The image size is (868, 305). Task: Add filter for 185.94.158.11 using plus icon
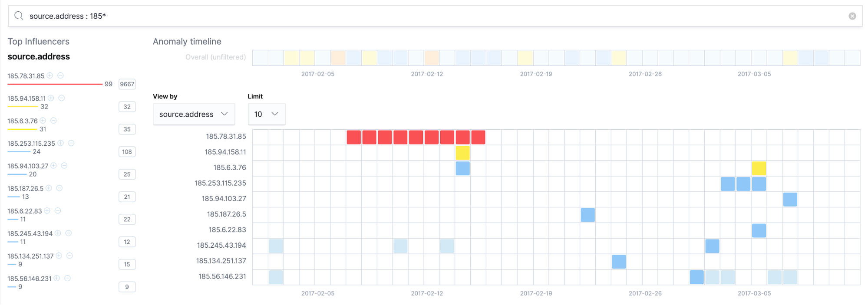51,98
